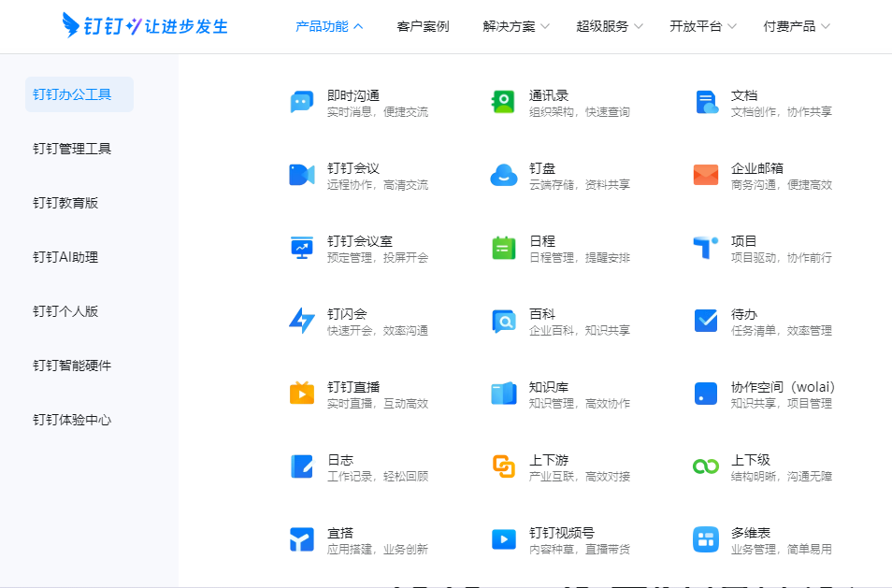Open the 协作空间 (wolai) square icon
Screen dimensions: 892x588
(706, 394)
